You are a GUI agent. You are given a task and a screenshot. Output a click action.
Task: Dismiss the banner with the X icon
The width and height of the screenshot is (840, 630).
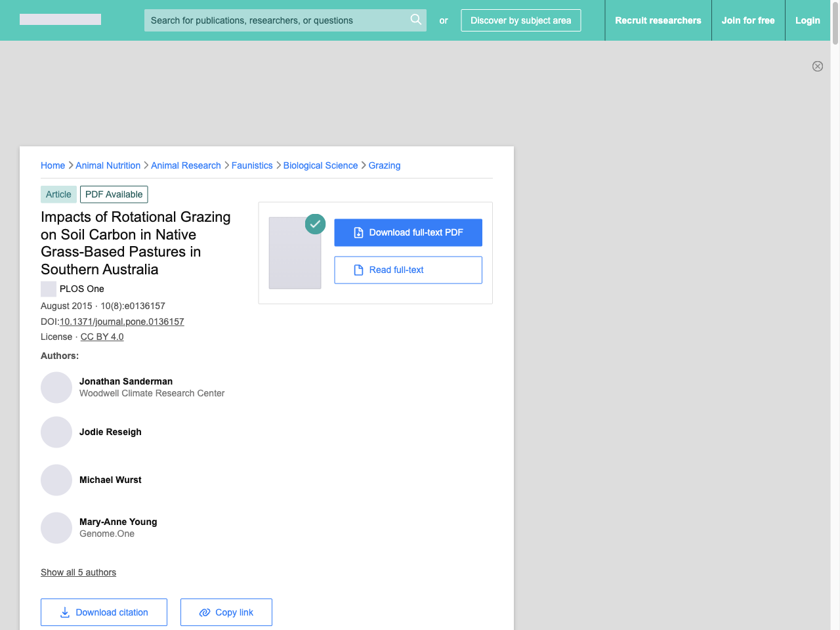[818, 66]
